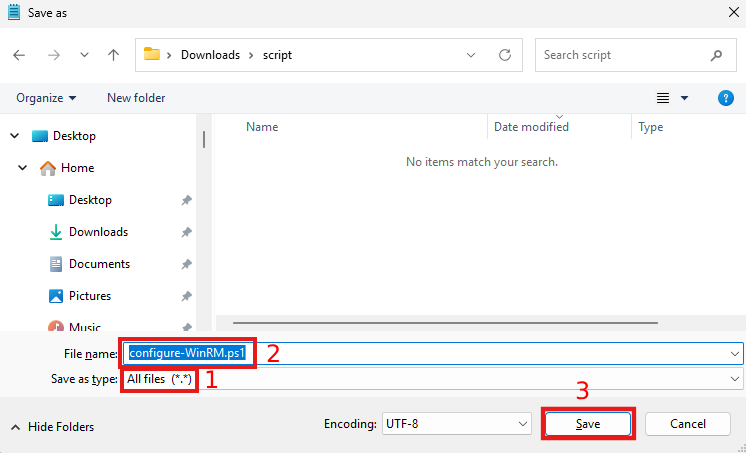Click the Back navigation arrow
The image size is (746, 453).
[19, 55]
